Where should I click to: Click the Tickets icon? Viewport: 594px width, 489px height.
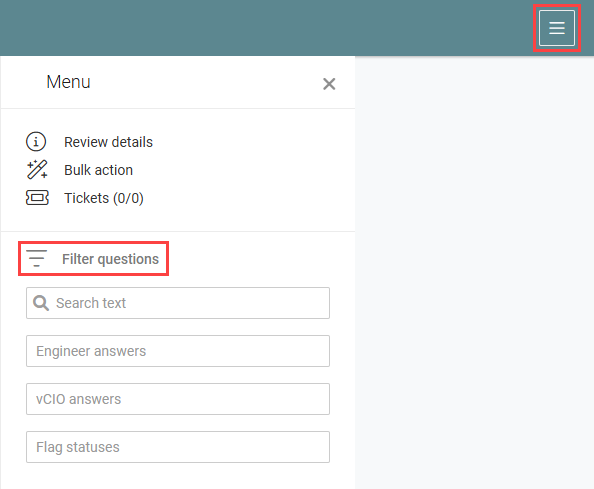[37, 198]
